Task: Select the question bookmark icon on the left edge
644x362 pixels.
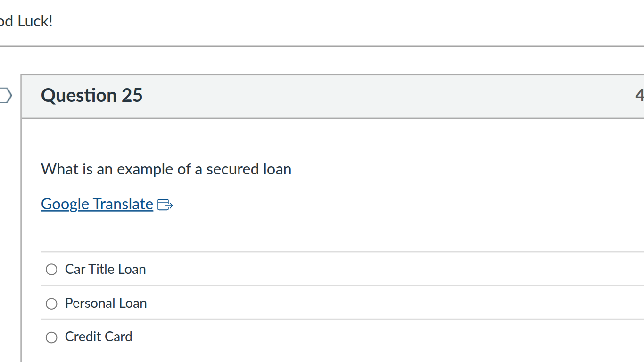Action: click(5, 95)
